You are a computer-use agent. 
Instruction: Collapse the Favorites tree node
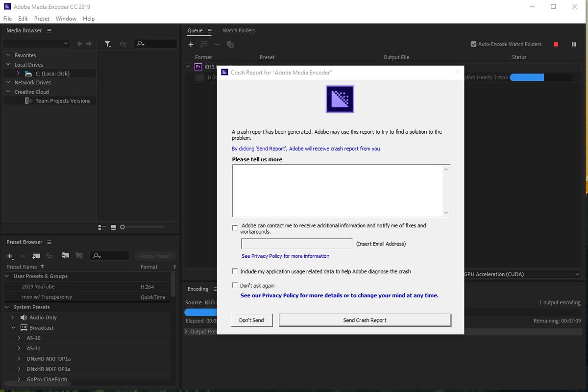[8, 55]
